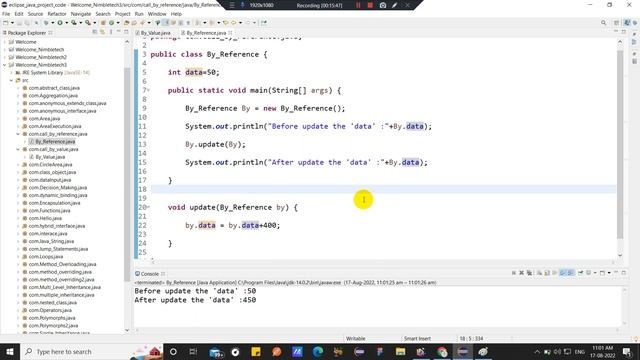
Task: Collapse the src folder
Action: [11, 80]
